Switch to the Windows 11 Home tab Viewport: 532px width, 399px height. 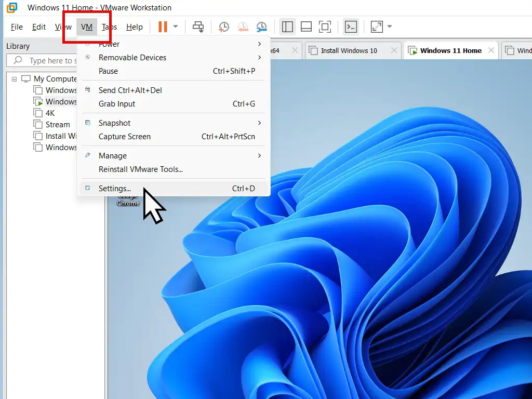[x=450, y=50]
